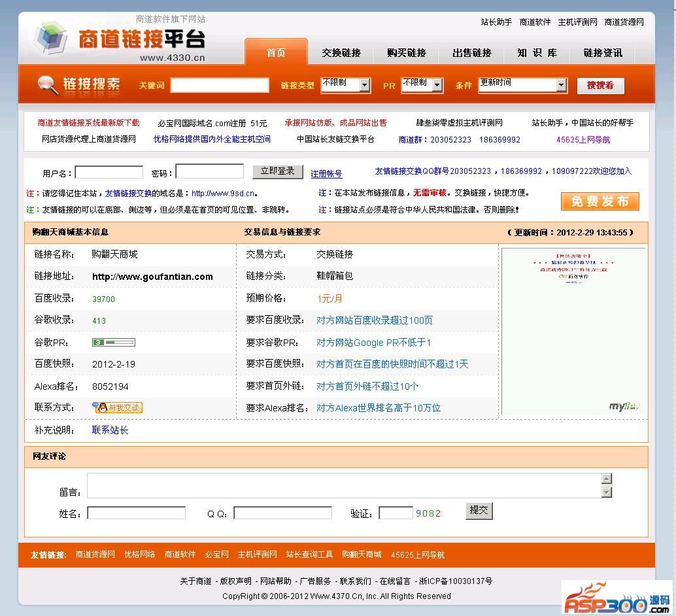The height and width of the screenshot is (616, 676).
Task: Click 对方网站Google PR不低于1 requirement
Action: pos(373,343)
